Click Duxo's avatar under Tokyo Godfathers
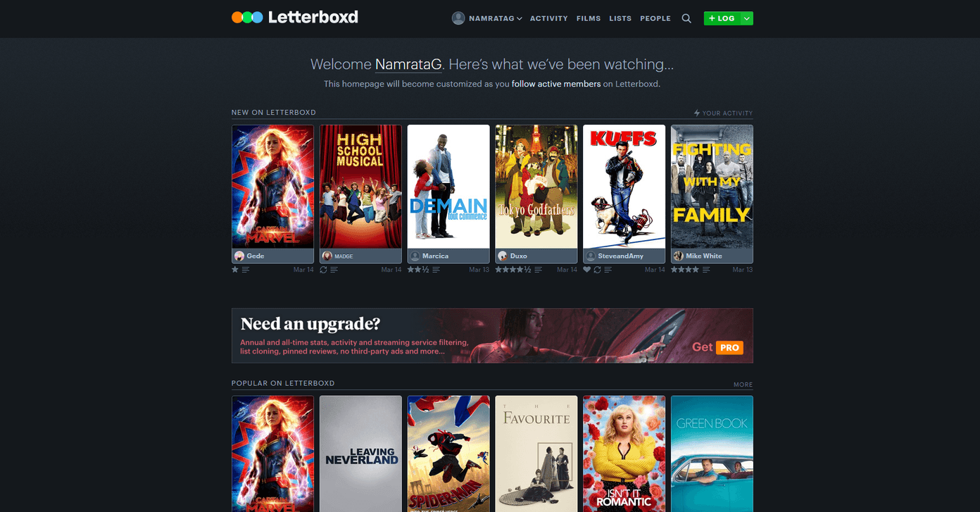The height and width of the screenshot is (512, 980). [504, 256]
